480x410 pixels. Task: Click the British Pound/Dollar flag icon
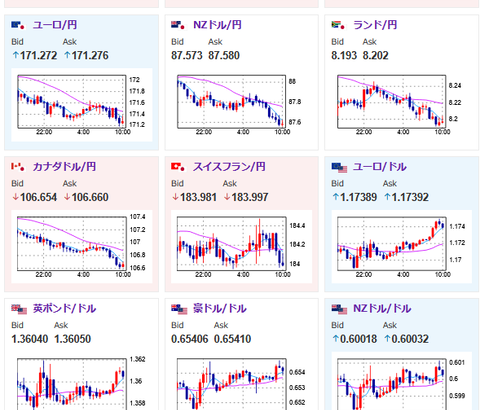tap(19, 309)
